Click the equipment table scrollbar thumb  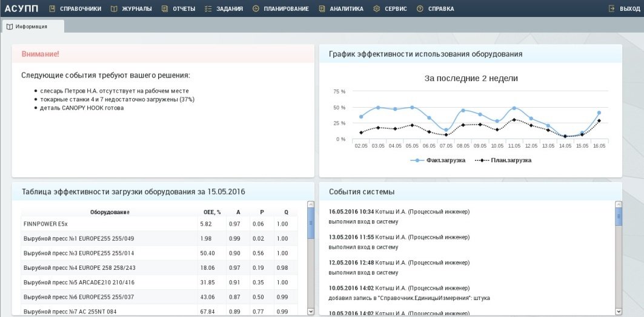click(x=311, y=223)
